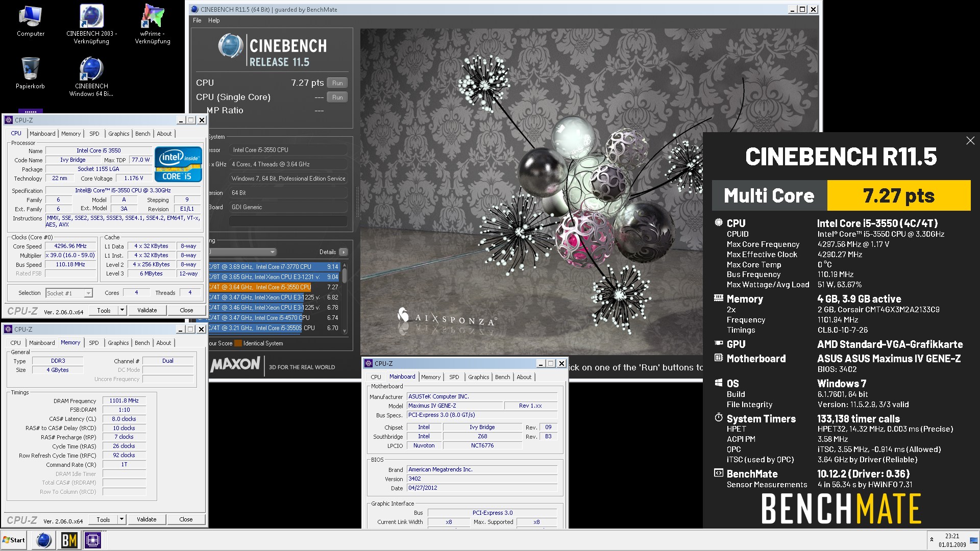Select the Intel Core i5-4570 ranking entry

[x=274, y=318]
